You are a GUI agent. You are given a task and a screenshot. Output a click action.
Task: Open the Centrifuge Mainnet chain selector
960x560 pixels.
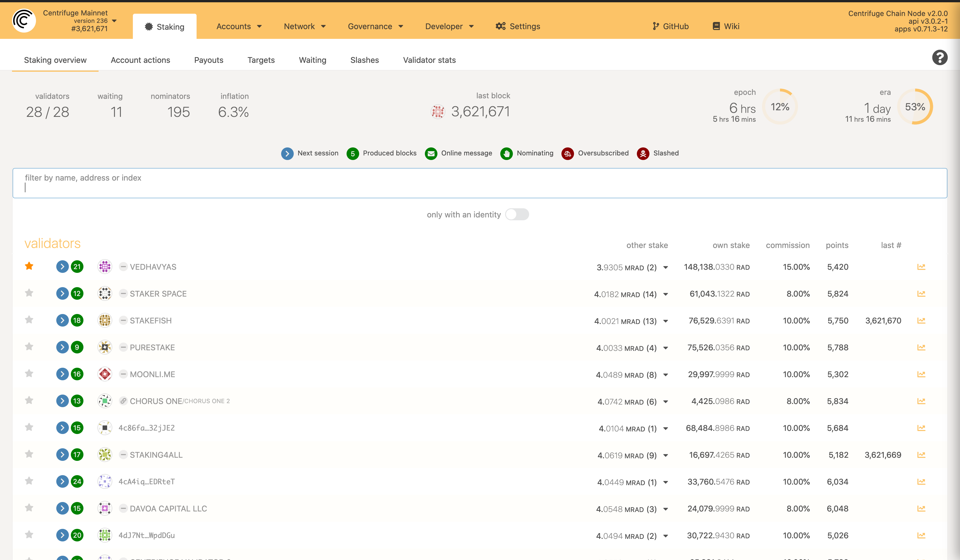[x=80, y=21]
